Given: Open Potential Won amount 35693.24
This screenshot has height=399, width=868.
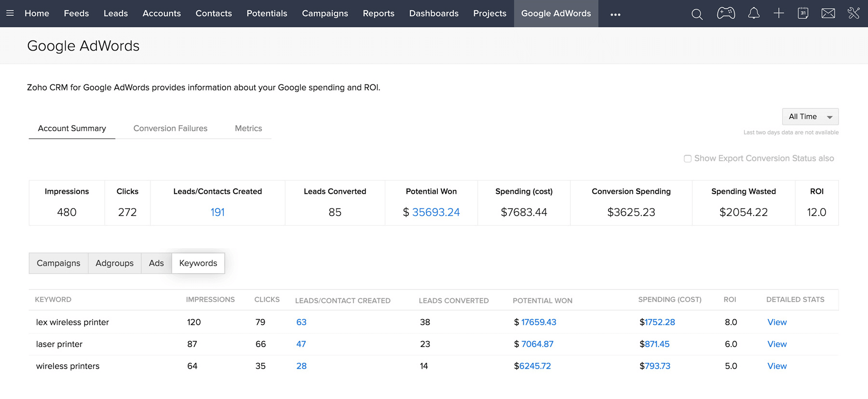Looking at the screenshot, I should point(435,213).
